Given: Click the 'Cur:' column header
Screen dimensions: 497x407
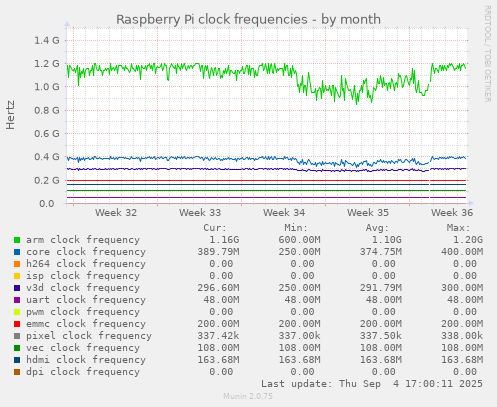Looking at the screenshot, I should (x=215, y=228).
